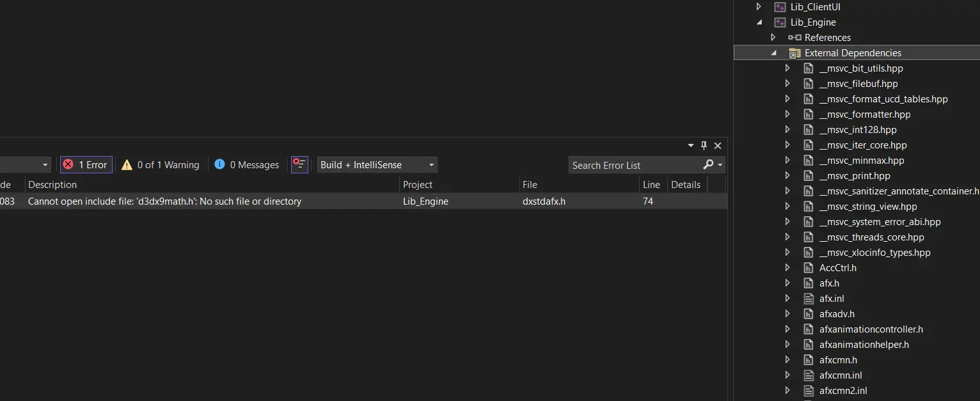The width and height of the screenshot is (980, 401).
Task: Click the Details column header
Action: (686, 185)
